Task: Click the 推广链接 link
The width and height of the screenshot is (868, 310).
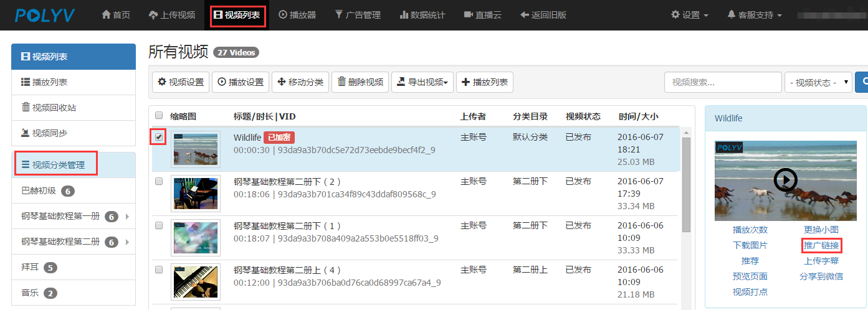Action: point(821,245)
